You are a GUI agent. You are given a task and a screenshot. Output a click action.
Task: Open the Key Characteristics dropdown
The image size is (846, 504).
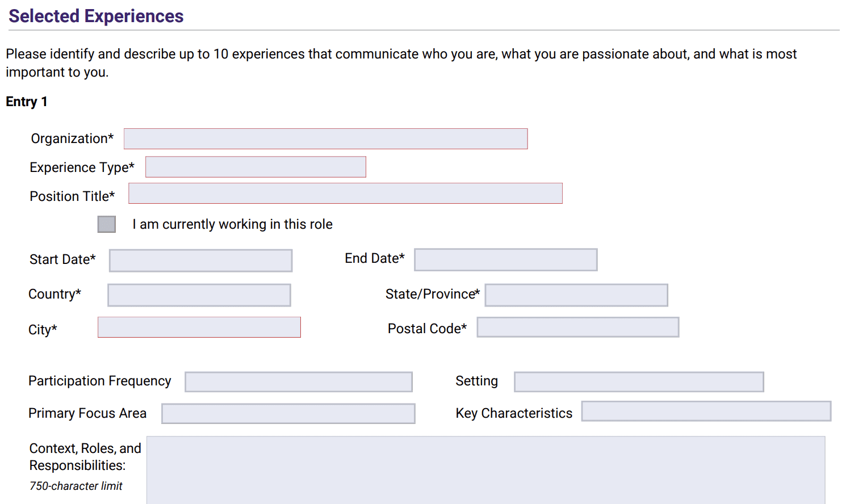tap(706, 411)
